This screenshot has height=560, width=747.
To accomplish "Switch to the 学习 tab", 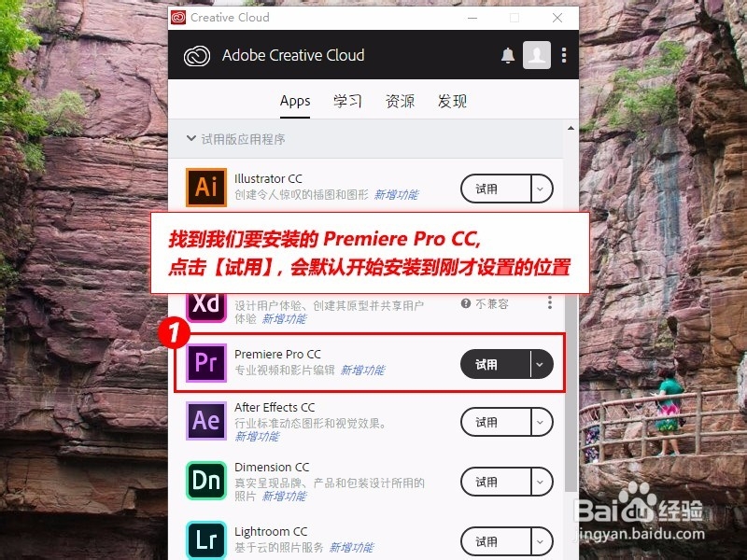I will pyautogui.click(x=347, y=101).
